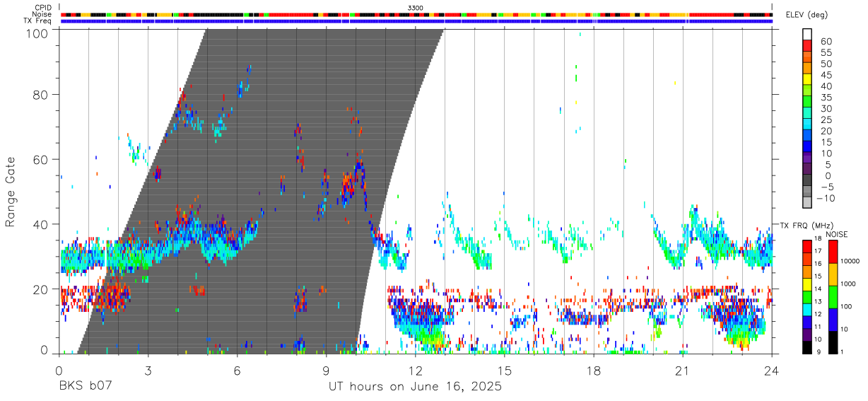Pick the yellow 40–45 segment of the ELEV color bar
The height and width of the screenshot is (401, 868).
pos(808,80)
